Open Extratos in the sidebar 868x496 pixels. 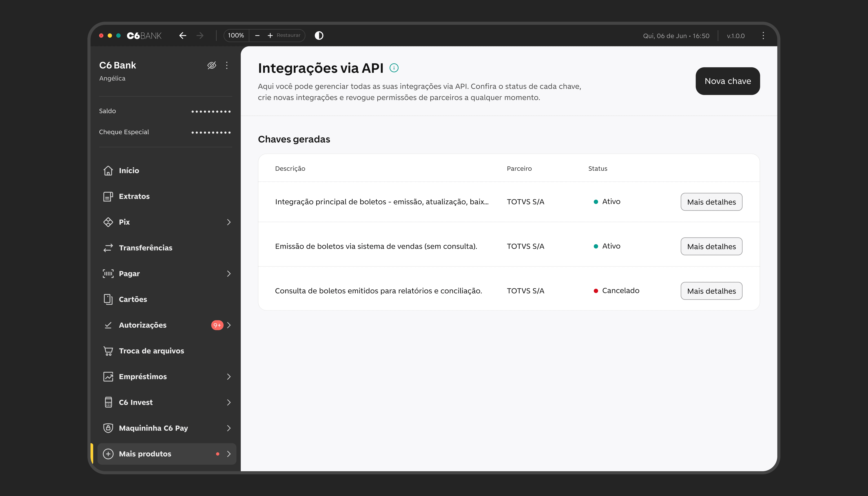click(134, 196)
